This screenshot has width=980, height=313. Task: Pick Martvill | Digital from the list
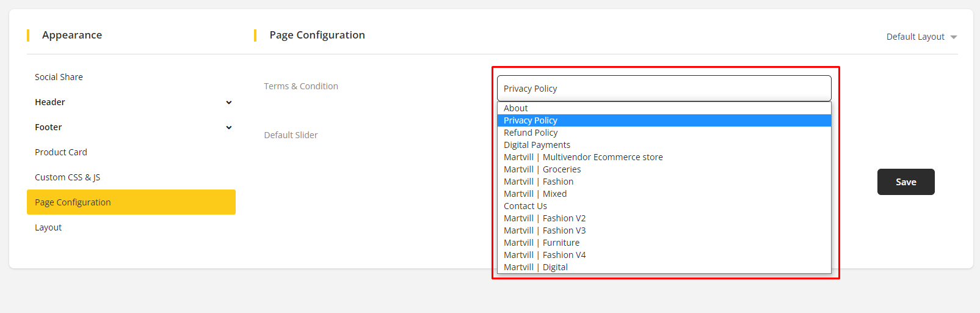click(535, 267)
